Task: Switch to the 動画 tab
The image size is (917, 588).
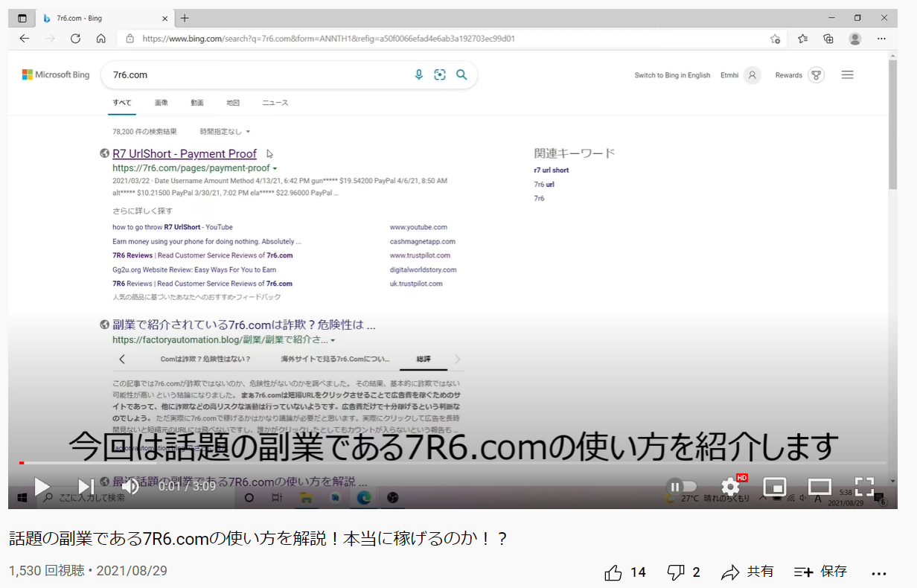Action: (x=197, y=103)
